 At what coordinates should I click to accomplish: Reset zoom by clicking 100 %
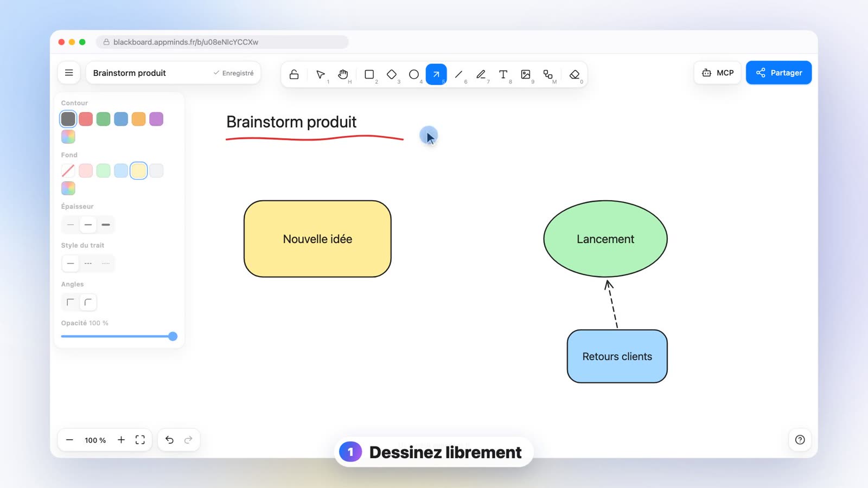coord(95,440)
